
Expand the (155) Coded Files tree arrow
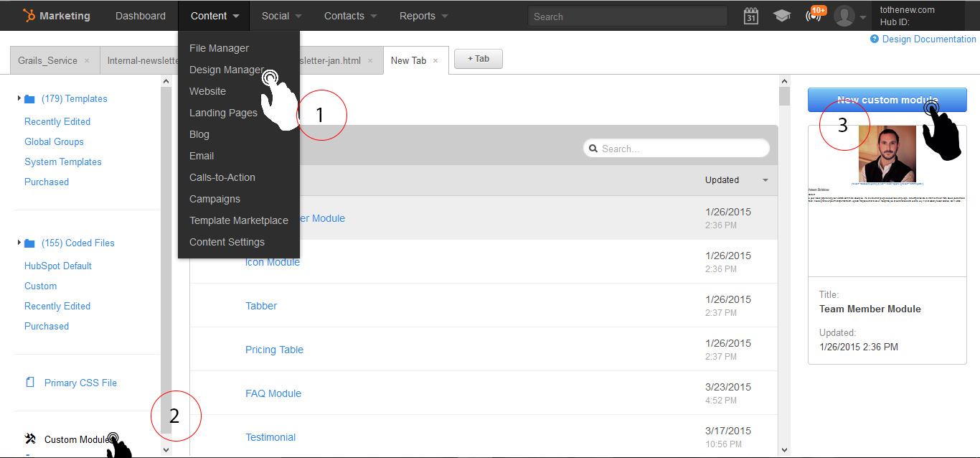pos(19,243)
